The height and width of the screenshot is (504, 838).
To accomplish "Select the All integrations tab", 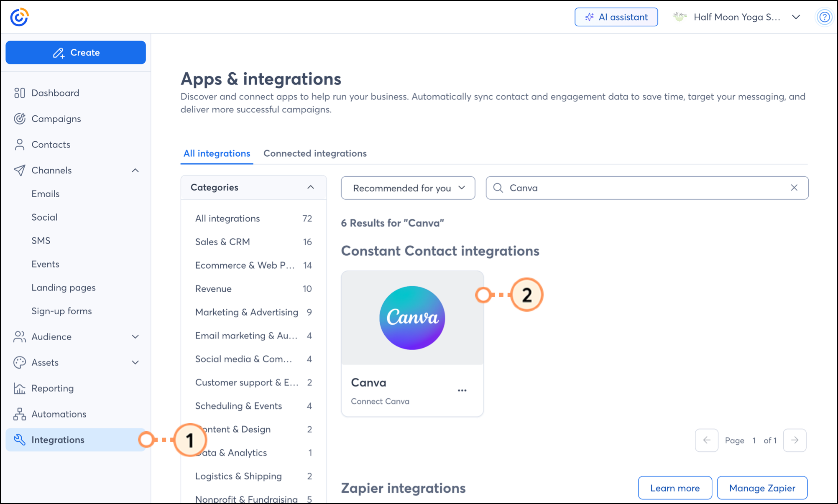I will [x=217, y=153].
